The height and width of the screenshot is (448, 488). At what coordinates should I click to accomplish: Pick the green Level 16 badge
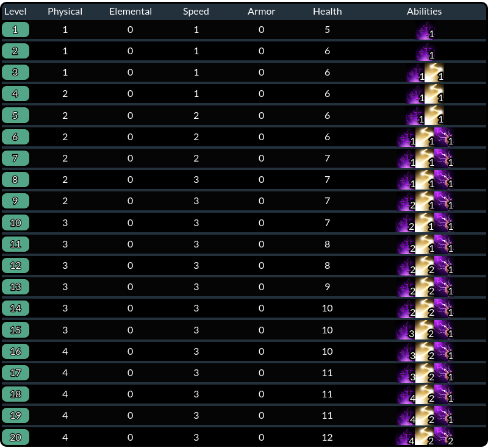coord(16,351)
